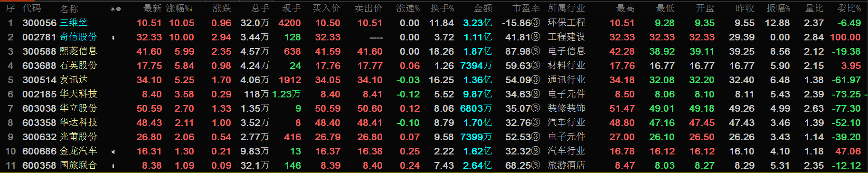Click the circled 3 after 华天科技 市盈率
Viewport: 868px width, 173px height.
536,94
